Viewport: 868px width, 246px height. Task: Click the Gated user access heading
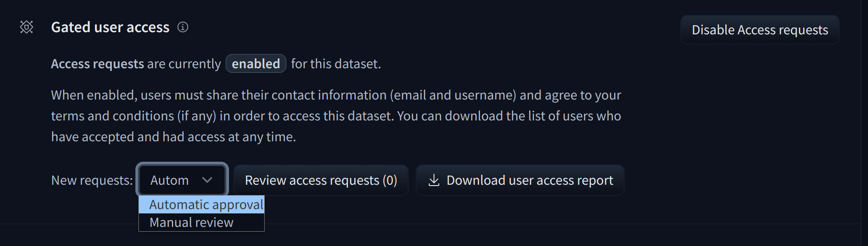point(110,27)
